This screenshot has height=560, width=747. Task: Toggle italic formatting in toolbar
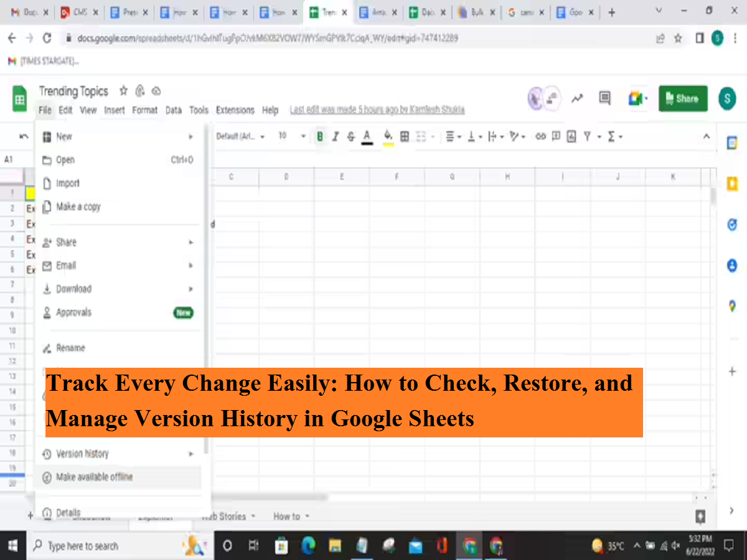point(336,137)
